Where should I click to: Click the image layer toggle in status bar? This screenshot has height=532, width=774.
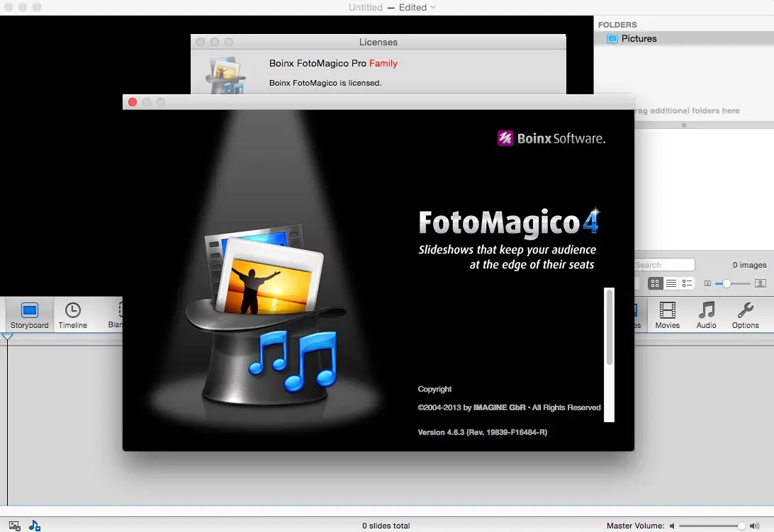[15, 526]
